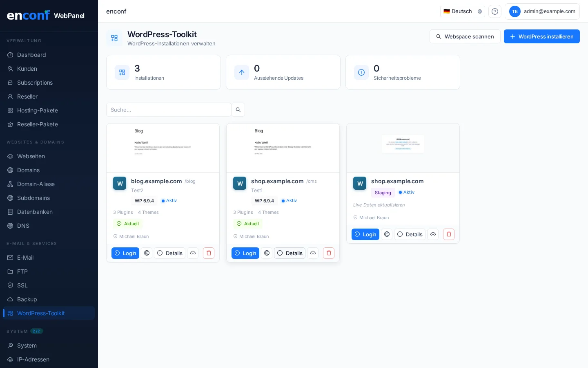Delete the Staging installation using the trash icon
588x368 pixels.
coord(449,234)
